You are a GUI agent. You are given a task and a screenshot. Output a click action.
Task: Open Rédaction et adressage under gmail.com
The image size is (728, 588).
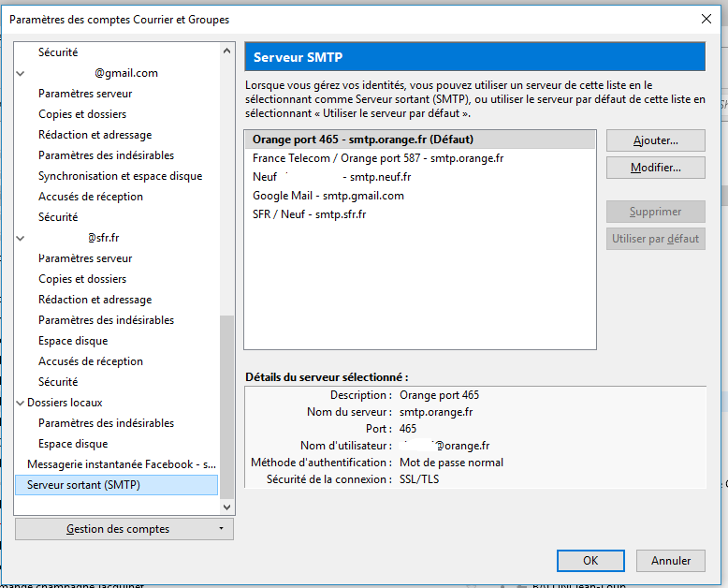tap(95, 135)
